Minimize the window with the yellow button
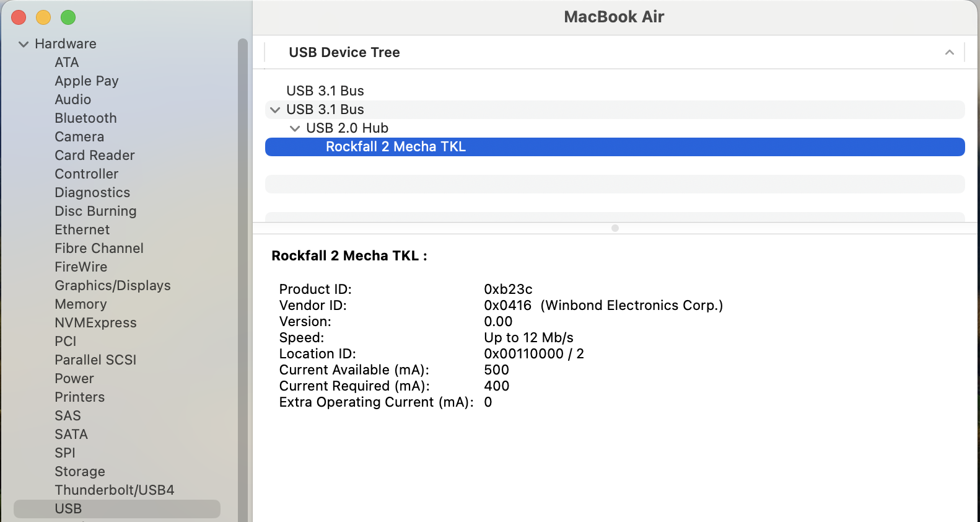This screenshot has height=522, width=980. (43, 17)
